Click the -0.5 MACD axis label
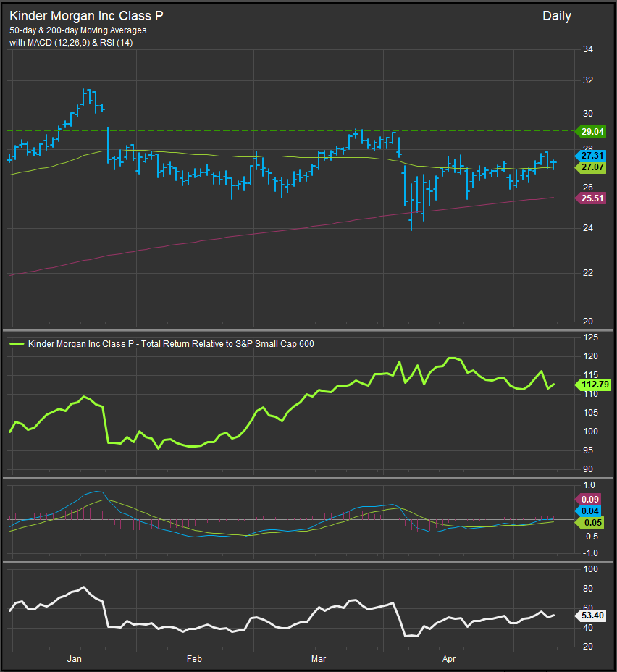Viewport: 617px width, 672px height. 590,537
